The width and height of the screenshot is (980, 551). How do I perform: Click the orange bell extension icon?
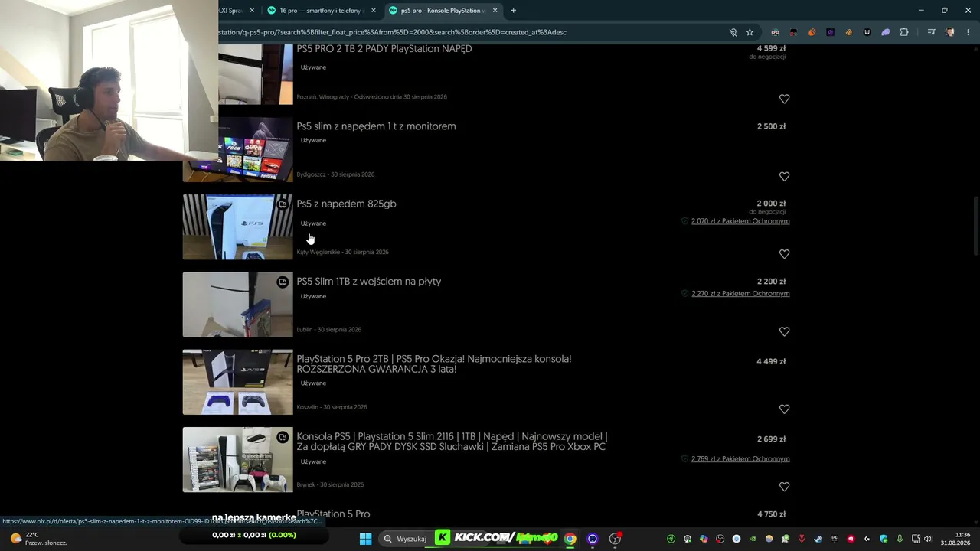812,32
